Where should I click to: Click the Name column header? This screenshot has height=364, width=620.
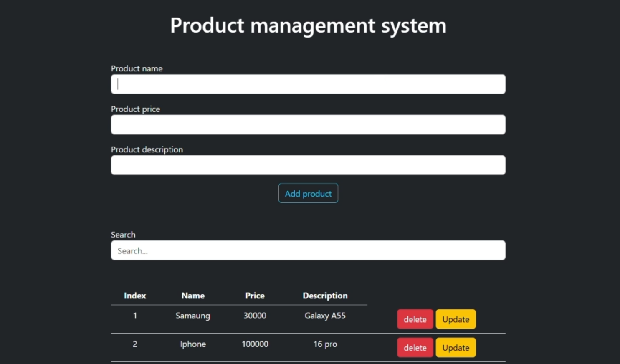coord(193,296)
